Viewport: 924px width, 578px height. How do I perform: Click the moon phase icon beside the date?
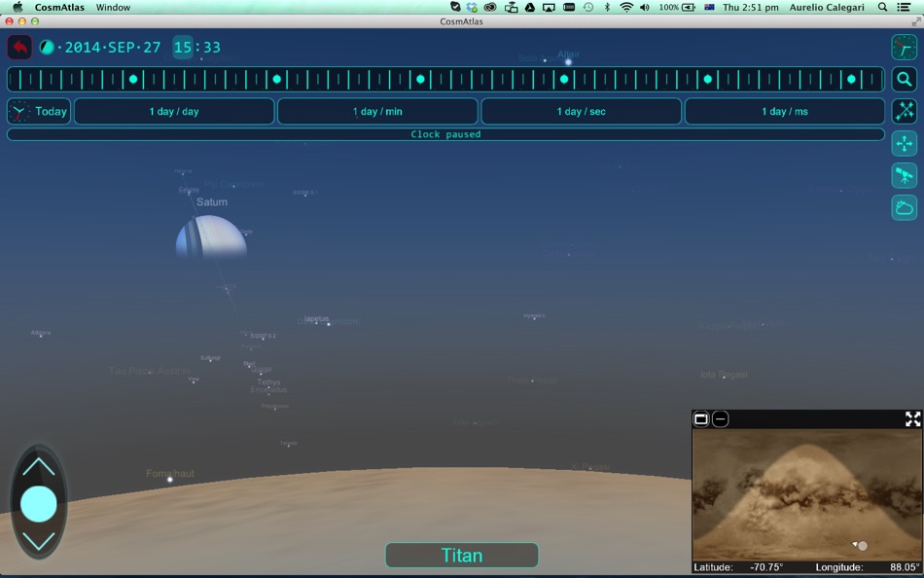click(47, 47)
